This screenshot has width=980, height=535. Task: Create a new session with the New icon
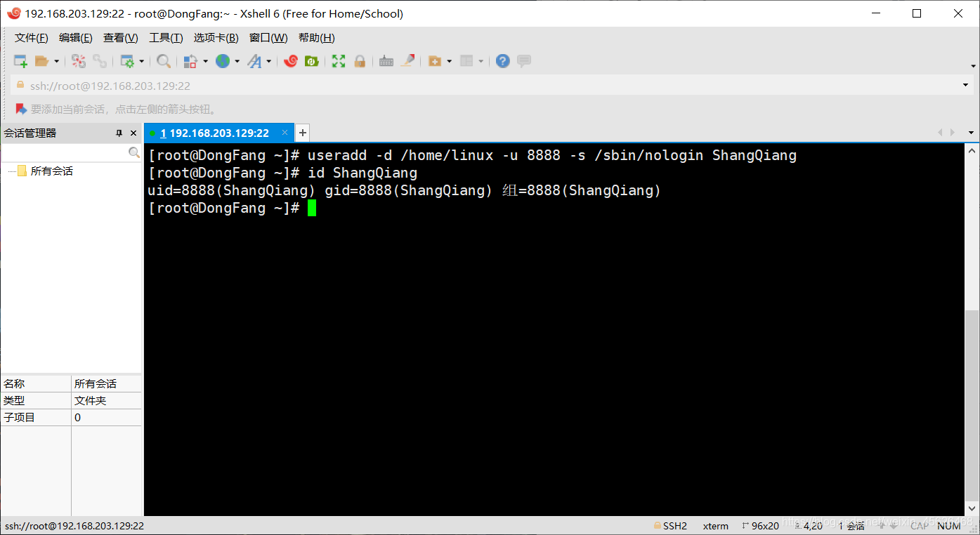point(21,61)
